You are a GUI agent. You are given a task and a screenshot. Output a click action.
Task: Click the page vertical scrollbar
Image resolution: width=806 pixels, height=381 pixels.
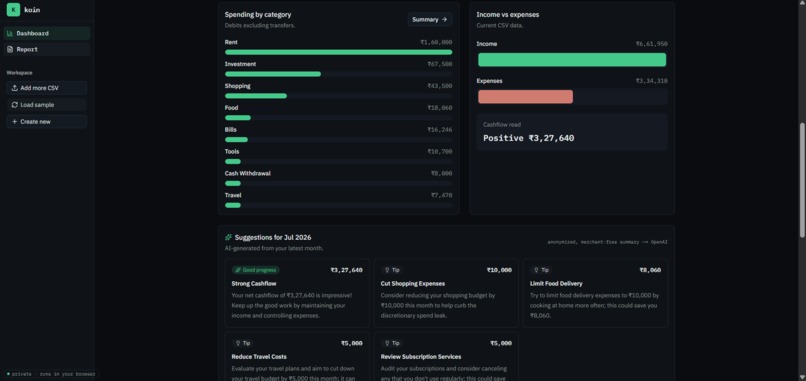[802, 180]
